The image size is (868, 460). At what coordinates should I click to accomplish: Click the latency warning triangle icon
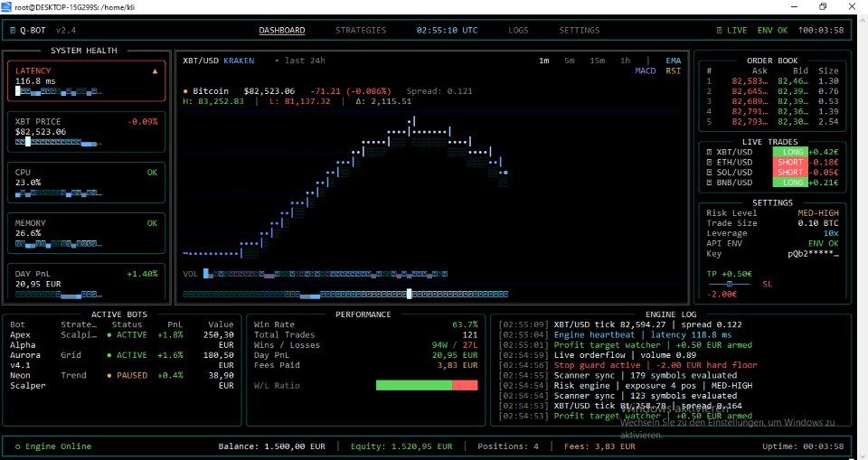click(155, 70)
